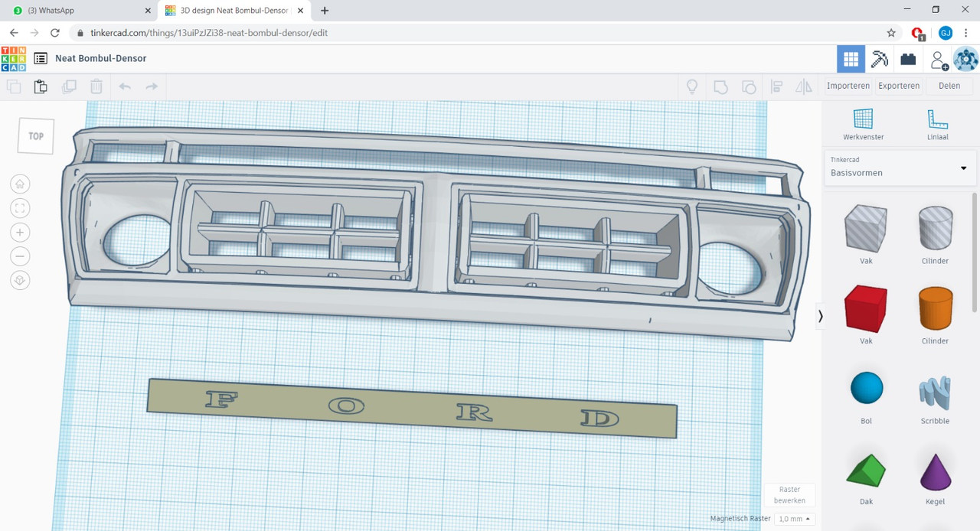This screenshot has height=531, width=980.
Task: Reload the page
Action: tap(54, 33)
